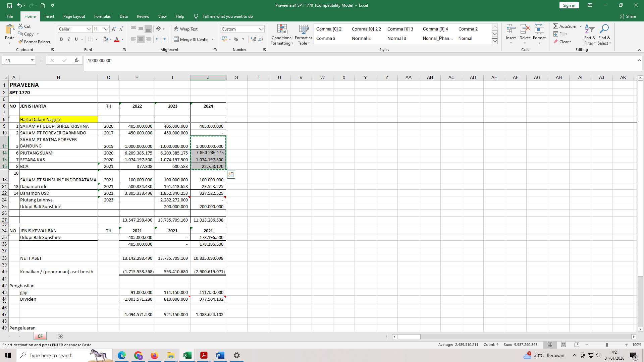644x362 pixels.
Task: Click the Share button
Action: point(629,16)
